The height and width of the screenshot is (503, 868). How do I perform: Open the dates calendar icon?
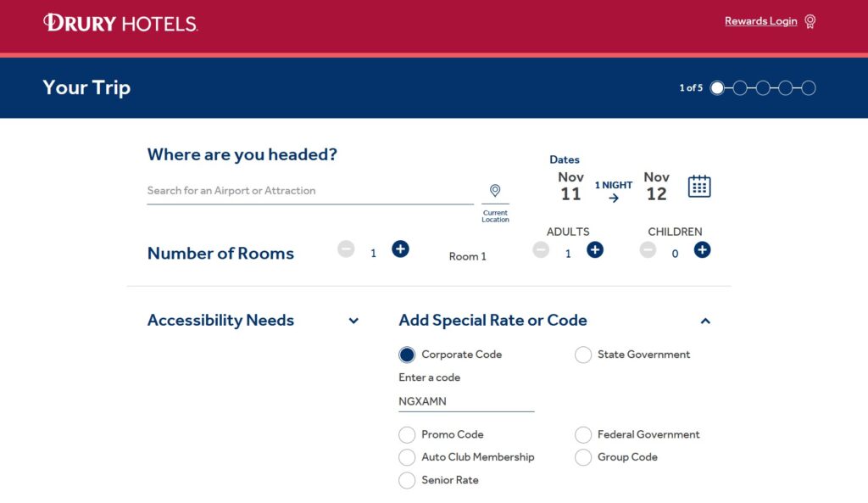(x=699, y=186)
